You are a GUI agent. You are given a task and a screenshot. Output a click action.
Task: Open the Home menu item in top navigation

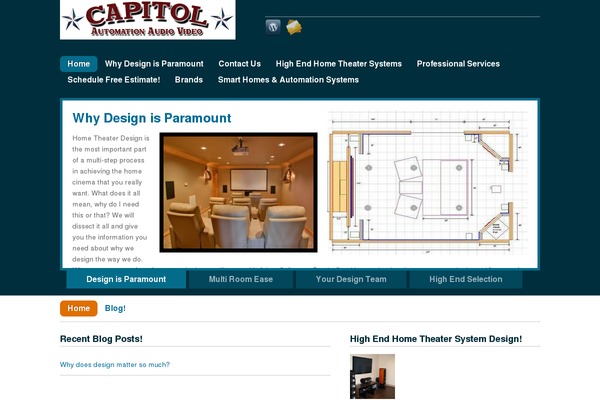point(79,64)
